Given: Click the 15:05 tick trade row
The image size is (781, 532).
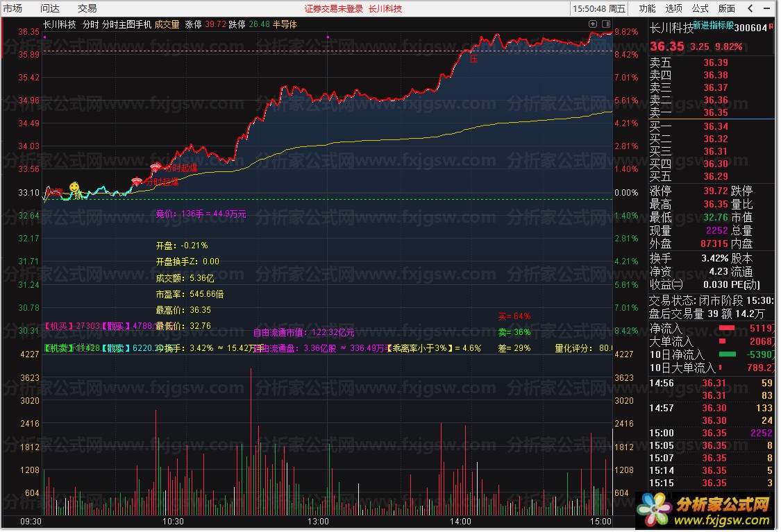Looking at the screenshot, I should (712, 445).
